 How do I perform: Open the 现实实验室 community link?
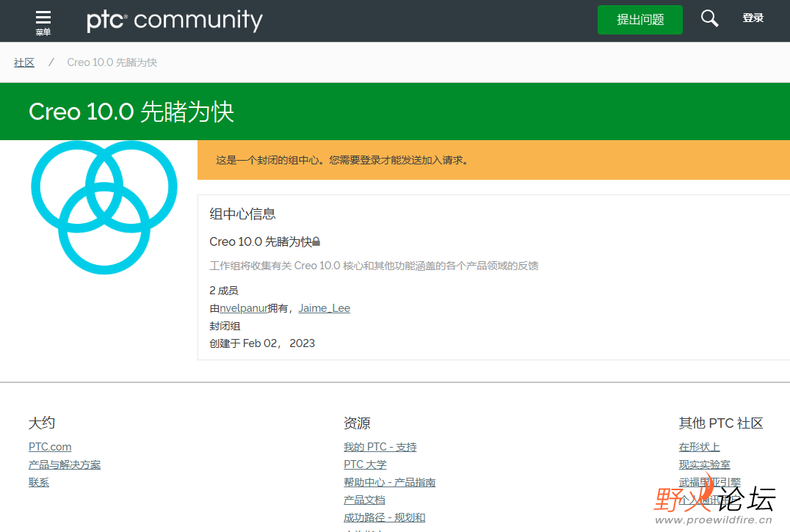(704, 464)
